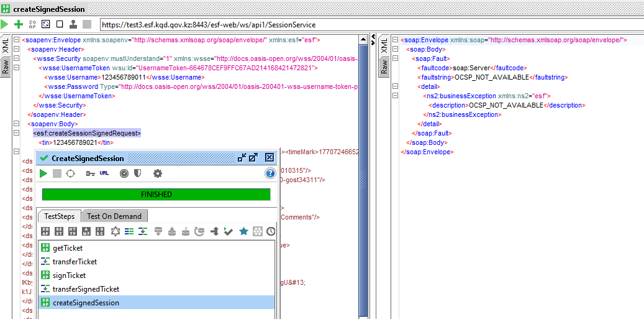Add delay step with clock icon
Viewport: 644px width, 319px height.
271,231
